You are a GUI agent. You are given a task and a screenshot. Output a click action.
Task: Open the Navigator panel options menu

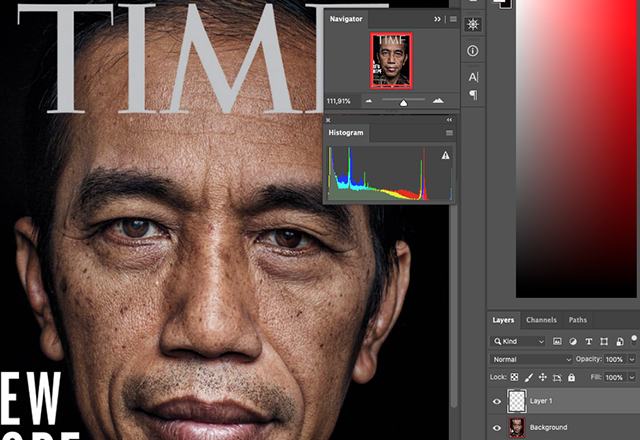pyautogui.click(x=453, y=19)
